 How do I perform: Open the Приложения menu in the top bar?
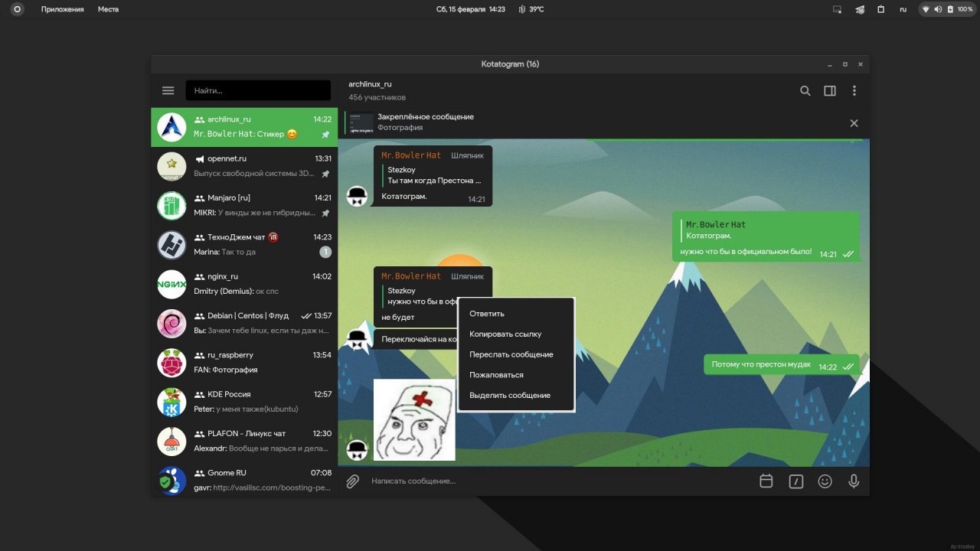click(63, 9)
